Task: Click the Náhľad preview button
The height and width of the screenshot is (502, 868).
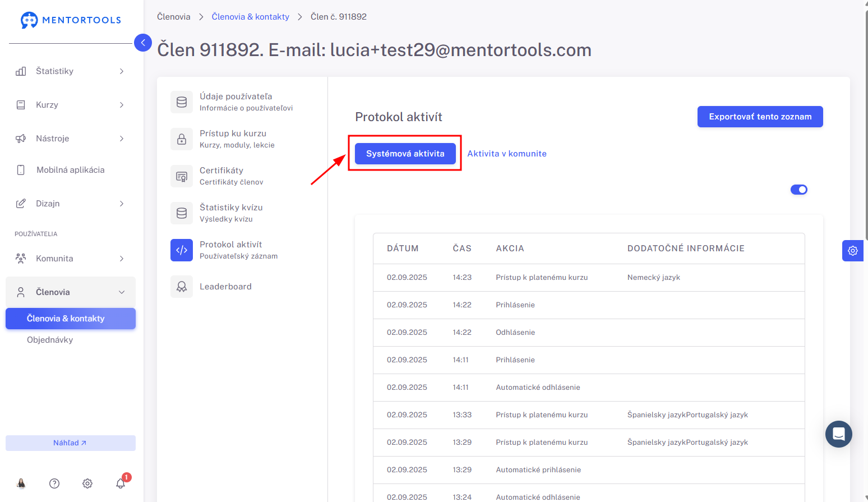Action: pos(71,443)
